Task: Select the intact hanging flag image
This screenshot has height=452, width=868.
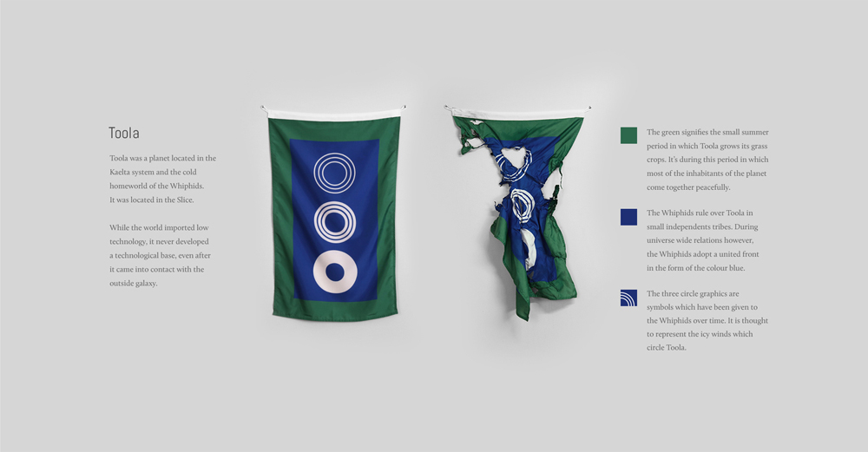Action: 334,213
